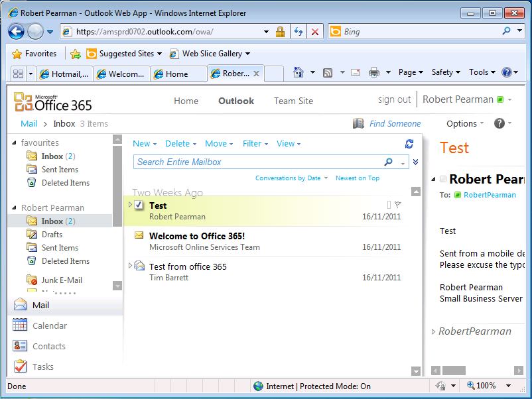This screenshot has height=399, width=532.
Task: Click the help question mark icon
Action: [x=499, y=123]
